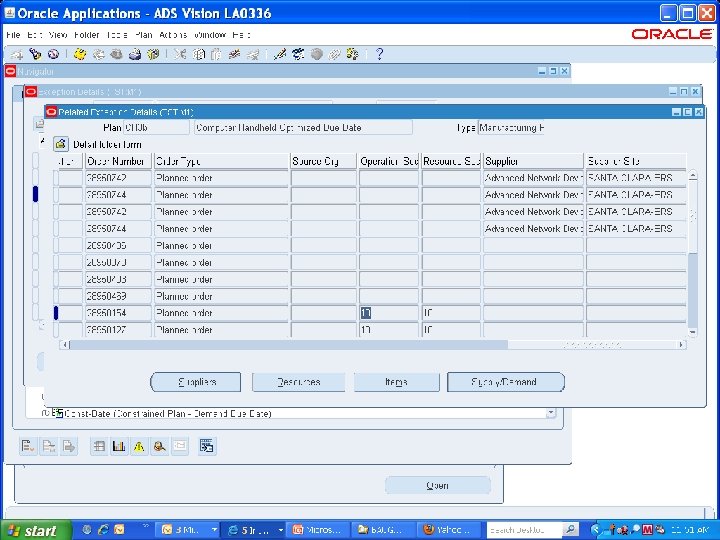Click the Items button
The image size is (720, 540).
click(396, 382)
